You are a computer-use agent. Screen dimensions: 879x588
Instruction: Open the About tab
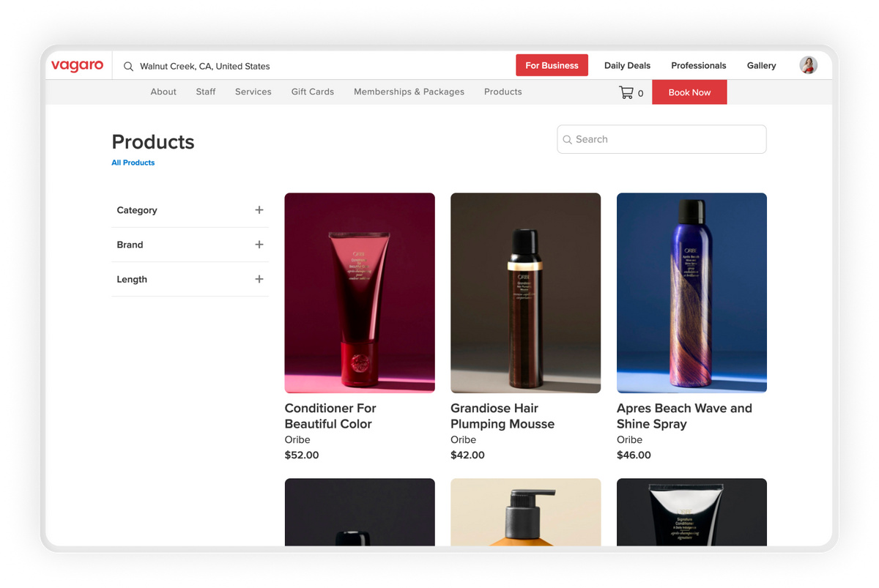[163, 92]
